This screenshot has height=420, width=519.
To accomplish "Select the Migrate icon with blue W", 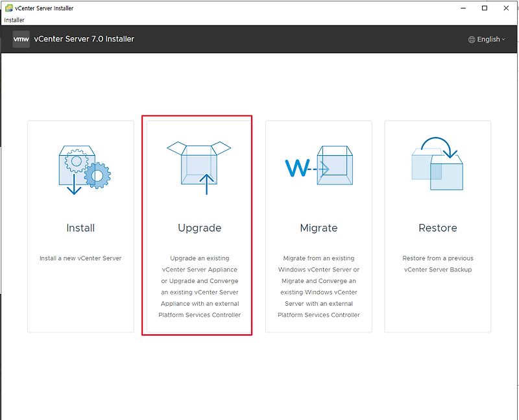I will coord(319,164).
